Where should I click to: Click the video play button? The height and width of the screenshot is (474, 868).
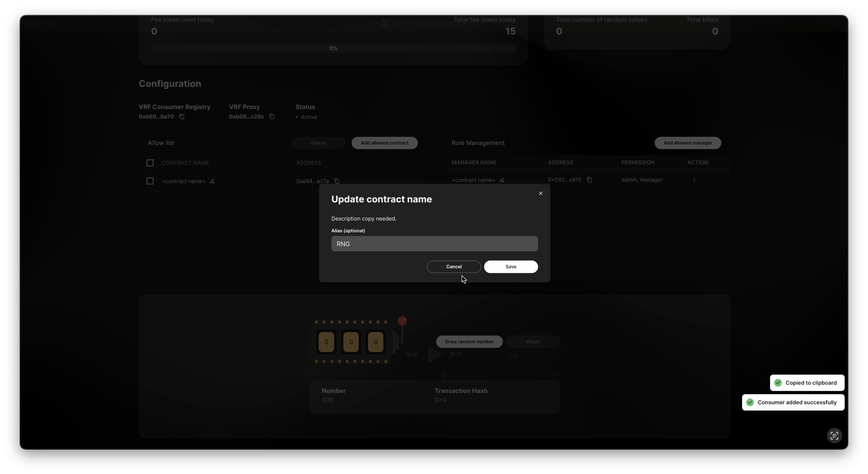434,354
